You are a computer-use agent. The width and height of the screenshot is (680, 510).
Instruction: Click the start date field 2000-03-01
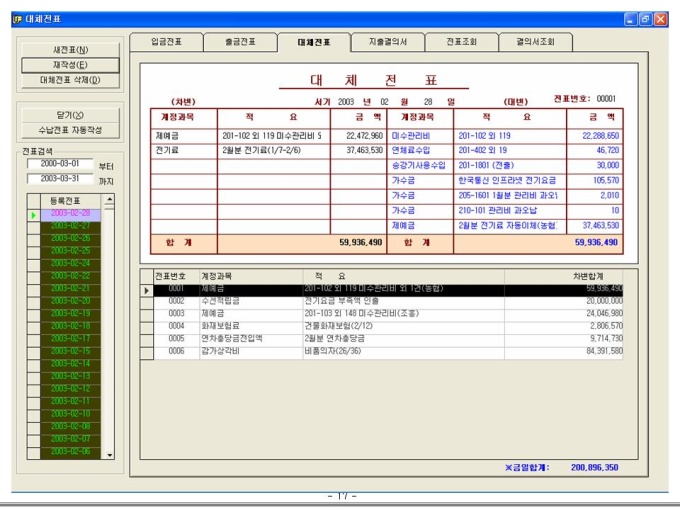(x=59, y=164)
